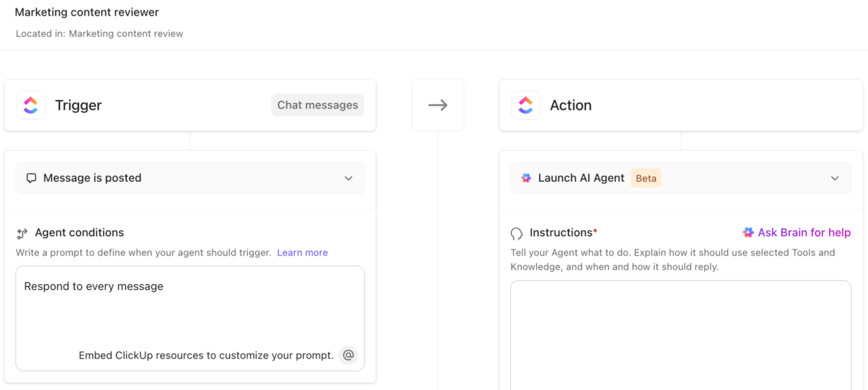
Task: Click the Ask Brain sparkle icon
Action: 748,233
